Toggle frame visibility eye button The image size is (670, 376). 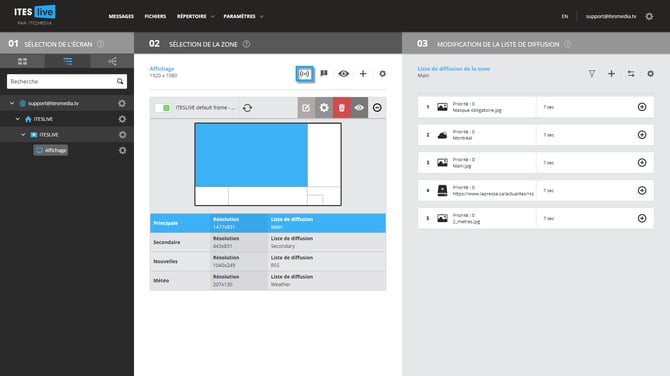coord(359,108)
